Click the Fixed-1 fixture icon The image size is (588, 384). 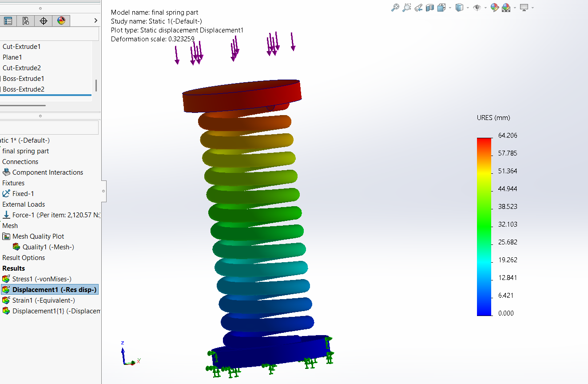[x=6, y=194]
